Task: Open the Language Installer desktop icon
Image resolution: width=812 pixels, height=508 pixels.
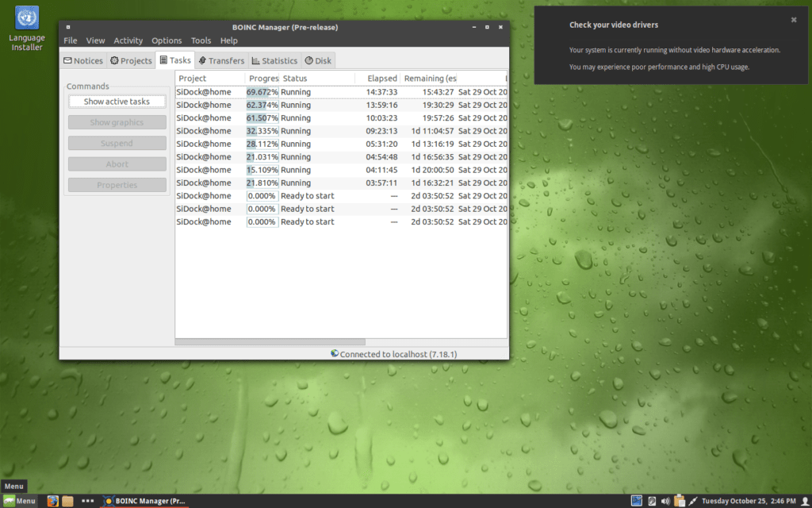Action: click(27, 29)
